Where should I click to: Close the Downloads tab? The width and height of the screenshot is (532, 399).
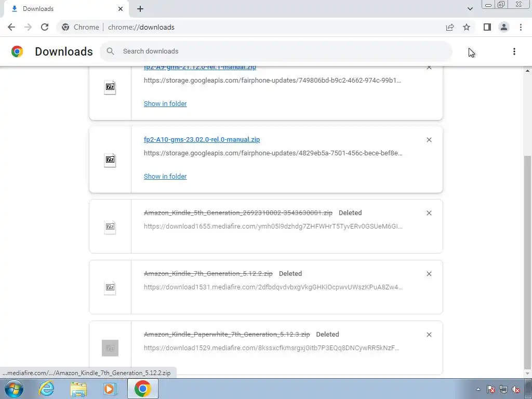coord(121,9)
